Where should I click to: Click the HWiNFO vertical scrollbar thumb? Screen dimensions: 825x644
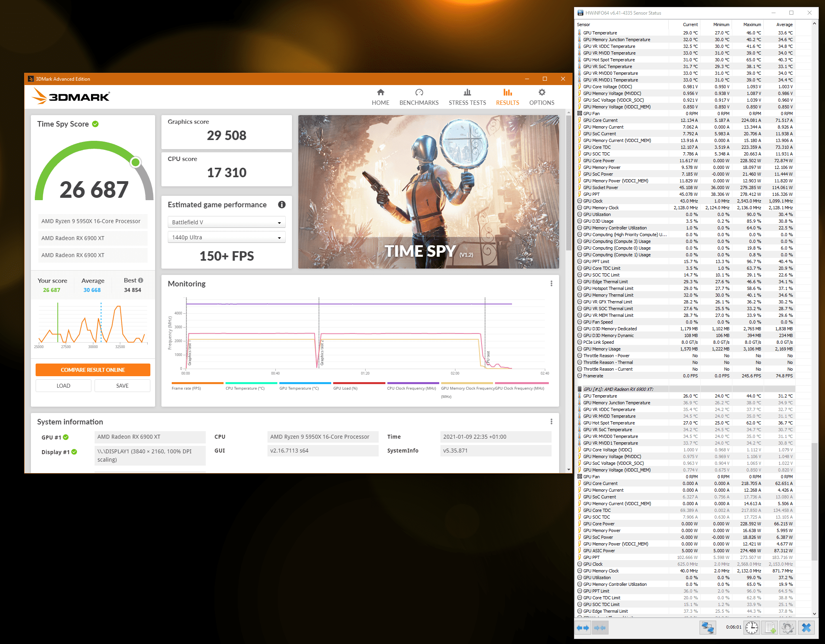814,502
